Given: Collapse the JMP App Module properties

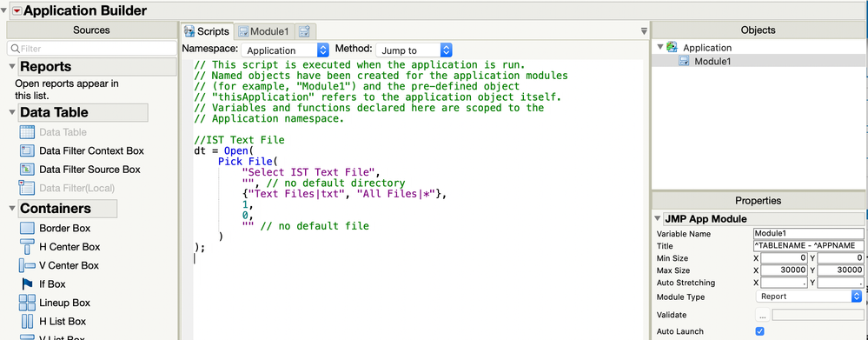Looking at the screenshot, I should click(658, 219).
